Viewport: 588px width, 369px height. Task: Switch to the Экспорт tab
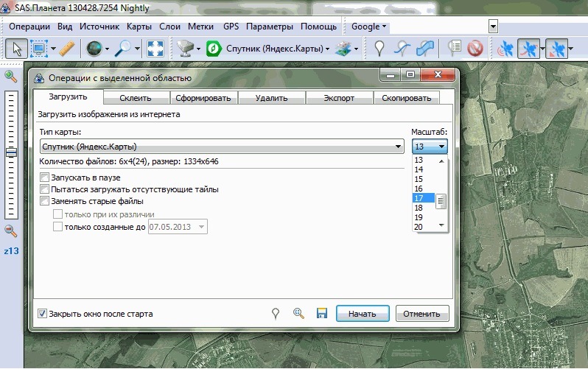pyautogui.click(x=339, y=98)
